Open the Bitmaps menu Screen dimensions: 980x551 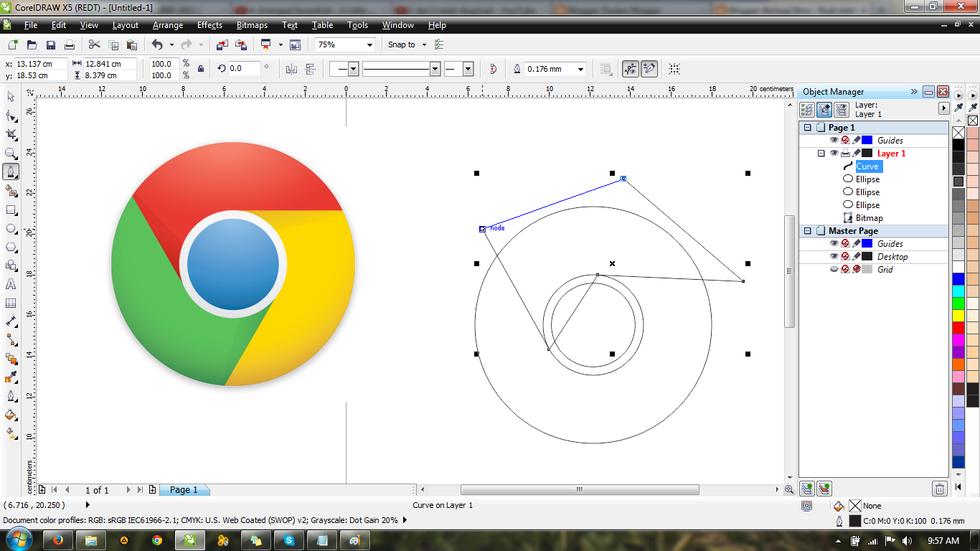252,24
